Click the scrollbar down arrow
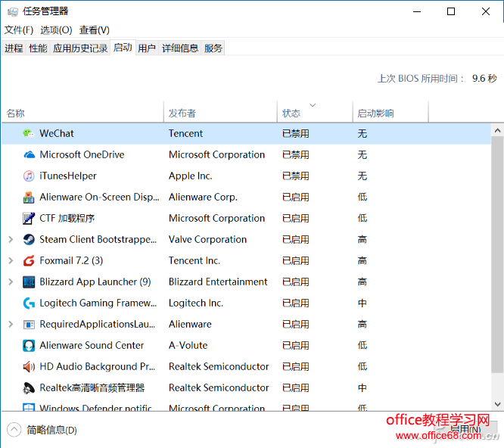Screen dimensions: 504x448 [x=497, y=404]
